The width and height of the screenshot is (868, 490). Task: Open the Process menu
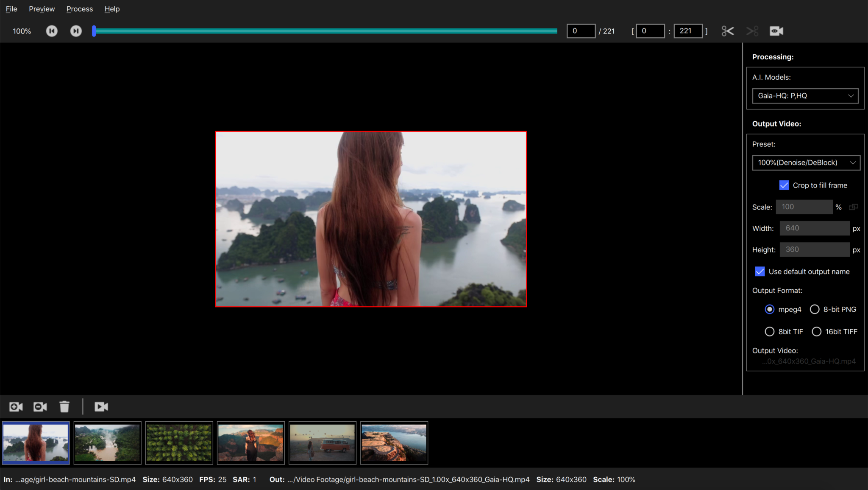point(79,9)
